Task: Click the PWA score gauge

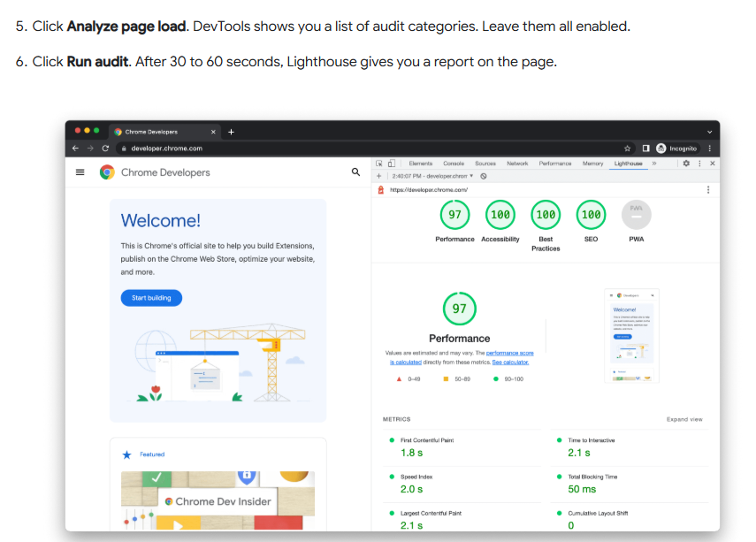Action: point(636,214)
